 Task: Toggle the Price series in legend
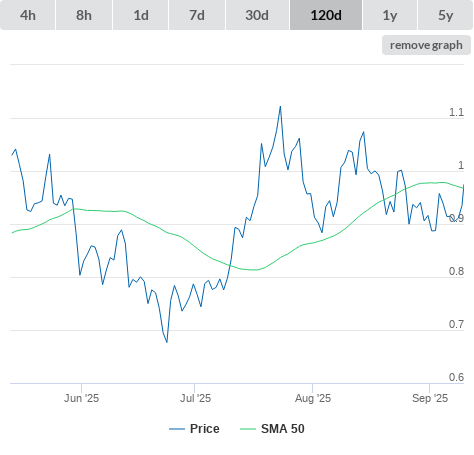(x=194, y=429)
